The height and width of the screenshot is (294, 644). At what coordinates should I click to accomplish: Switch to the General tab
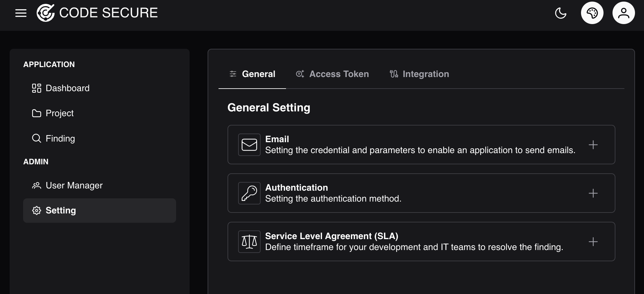pyautogui.click(x=252, y=74)
